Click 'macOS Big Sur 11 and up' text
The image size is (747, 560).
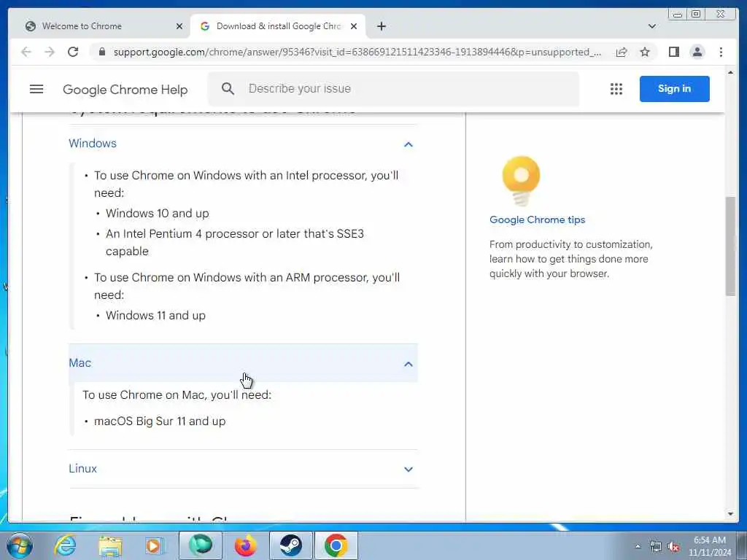pyautogui.click(x=160, y=421)
